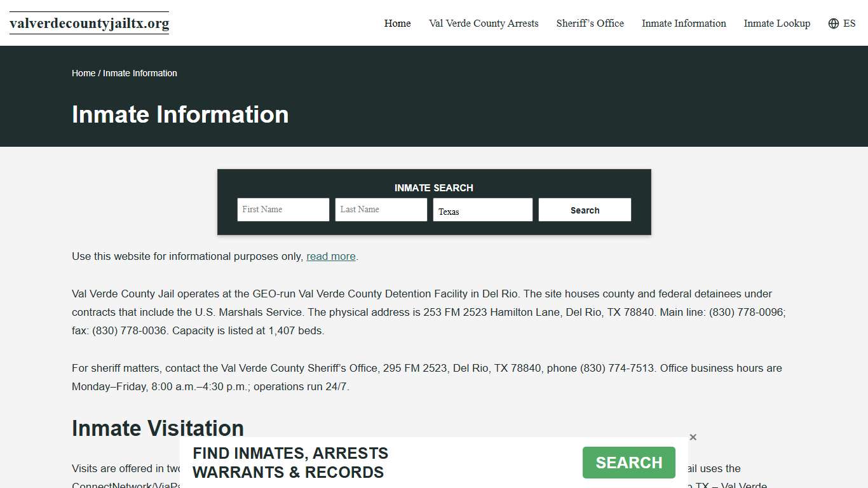Image resolution: width=868 pixels, height=488 pixels.
Task: Click the Search button in Inmate Search
Action: (x=584, y=209)
